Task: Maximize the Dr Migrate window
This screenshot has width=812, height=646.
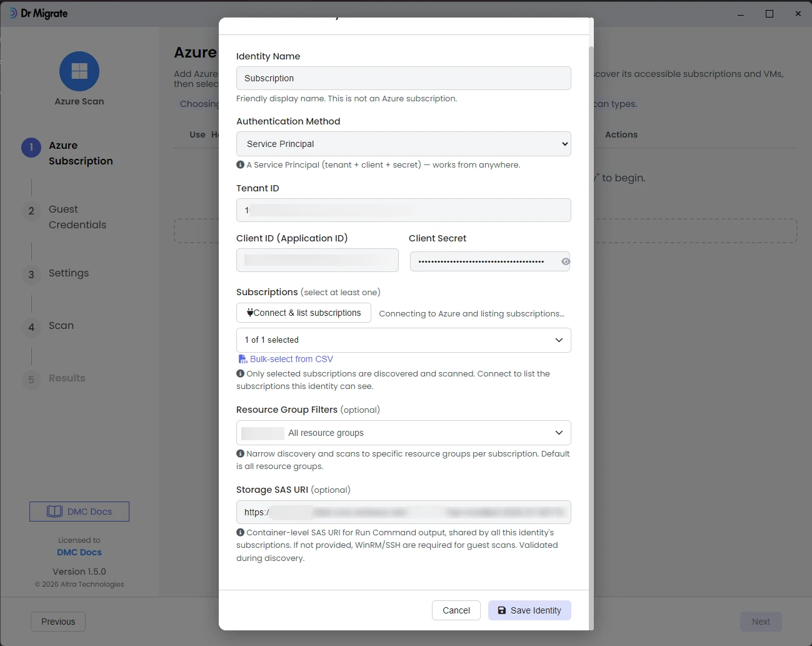Action: [769, 14]
